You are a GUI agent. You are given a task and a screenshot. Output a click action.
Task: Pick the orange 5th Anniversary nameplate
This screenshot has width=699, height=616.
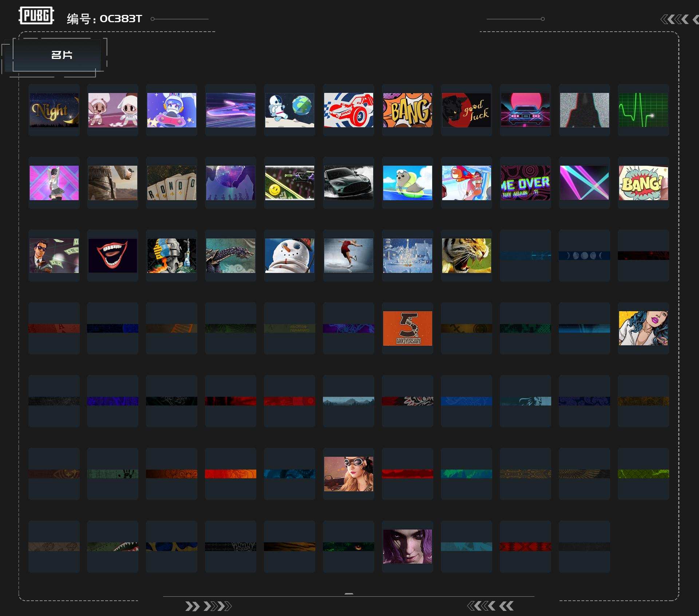point(408,328)
